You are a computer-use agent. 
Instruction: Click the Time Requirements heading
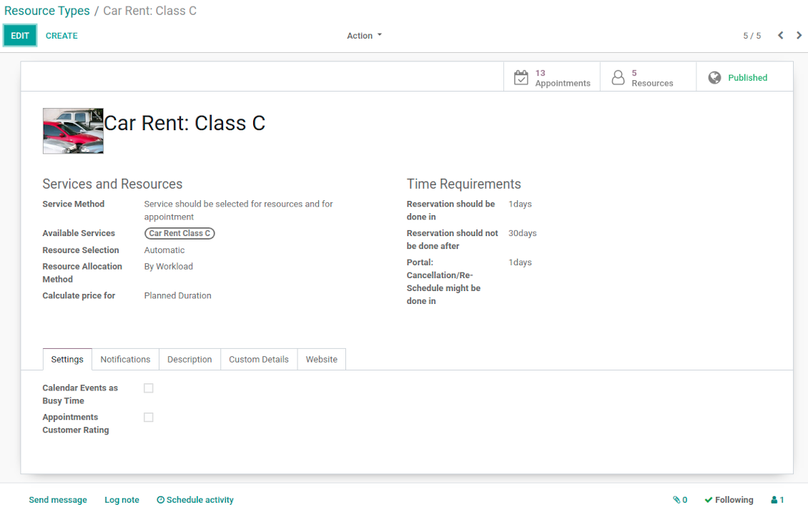(x=464, y=184)
